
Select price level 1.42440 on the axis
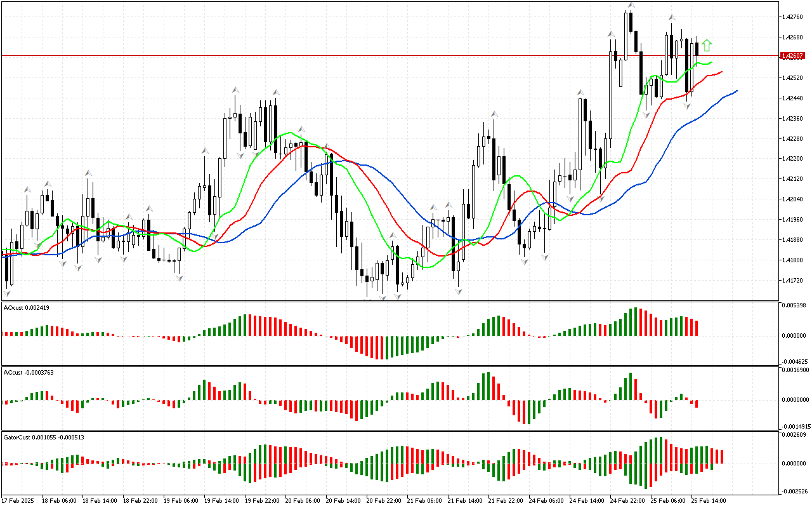(x=794, y=98)
